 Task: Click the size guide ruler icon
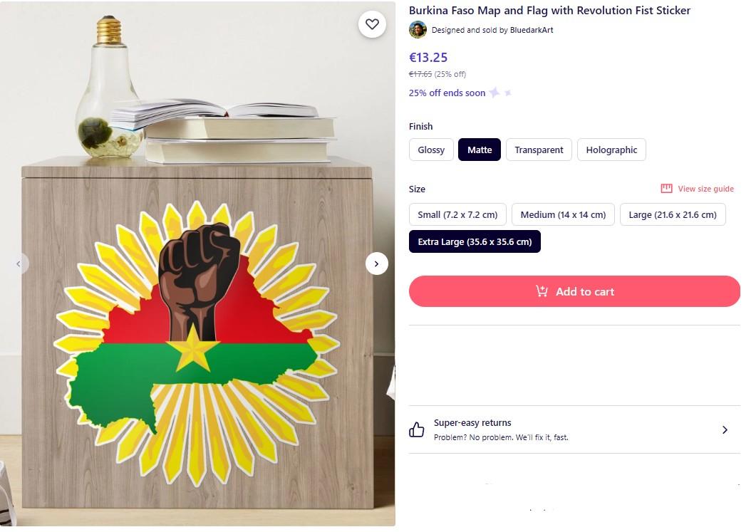[x=666, y=189]
